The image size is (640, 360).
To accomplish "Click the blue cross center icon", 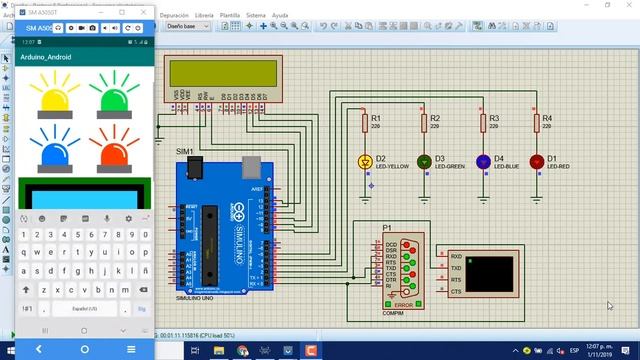I will 263,26.
